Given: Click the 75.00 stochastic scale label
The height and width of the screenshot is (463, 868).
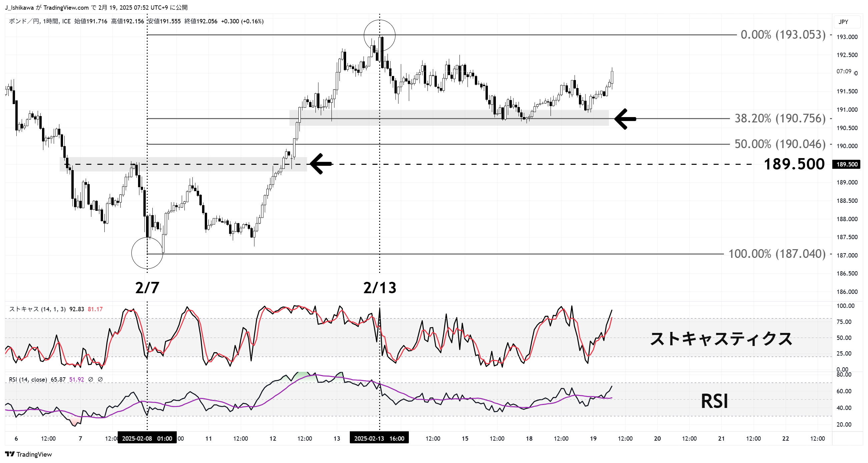Looking at the screenshot, I should 844,322.
